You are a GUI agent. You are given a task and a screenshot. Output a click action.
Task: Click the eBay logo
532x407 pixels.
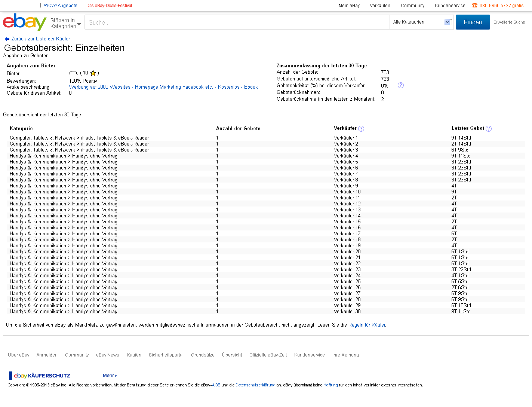pos(25,22)
